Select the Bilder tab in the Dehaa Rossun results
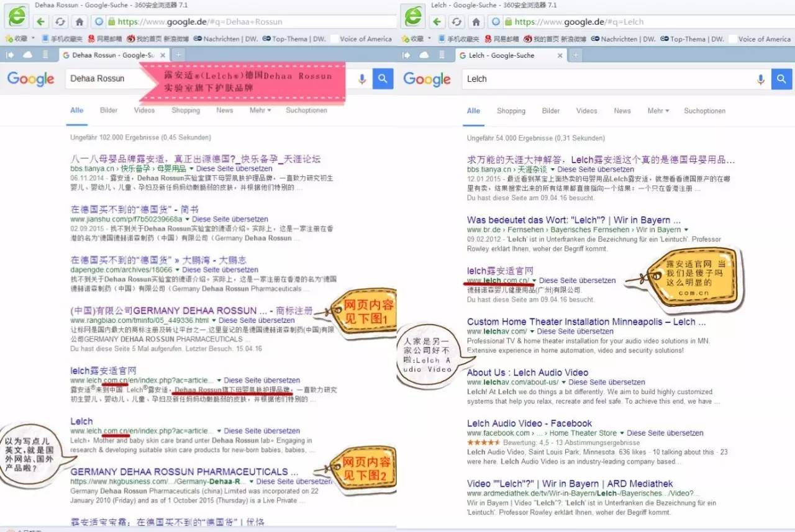 (109, 110)
